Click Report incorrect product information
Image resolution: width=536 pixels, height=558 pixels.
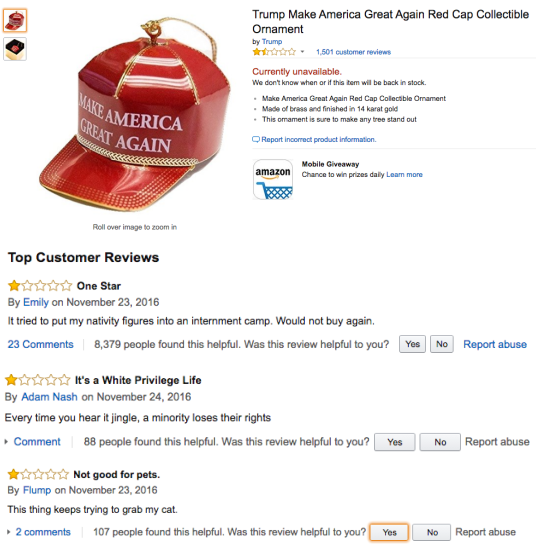319,139
